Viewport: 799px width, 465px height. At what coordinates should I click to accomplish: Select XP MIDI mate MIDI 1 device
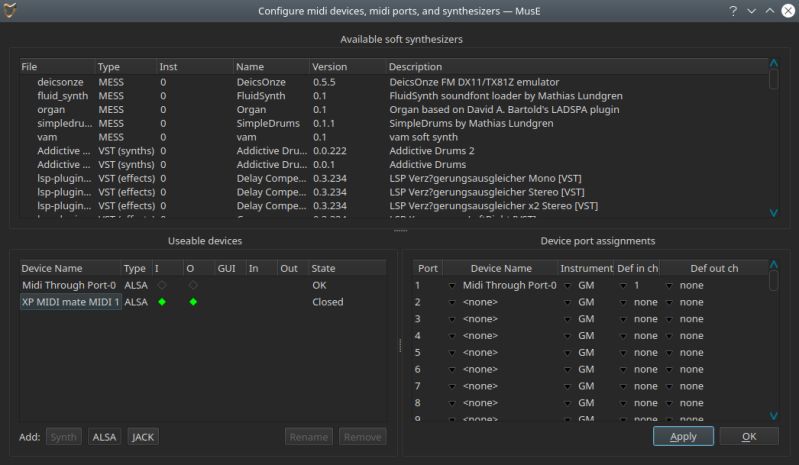[70, 302]
